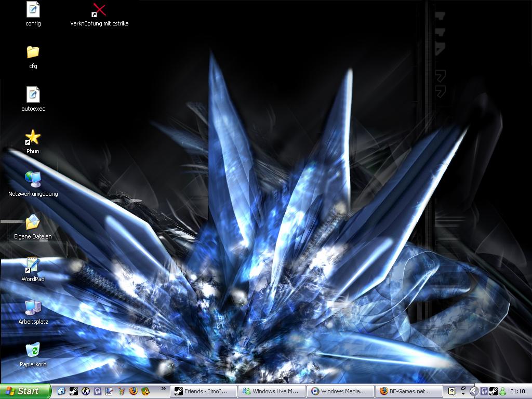Open the Eigene Dateien folder
Viewport: 532px width, 399px height.
[x=33, y=222]
